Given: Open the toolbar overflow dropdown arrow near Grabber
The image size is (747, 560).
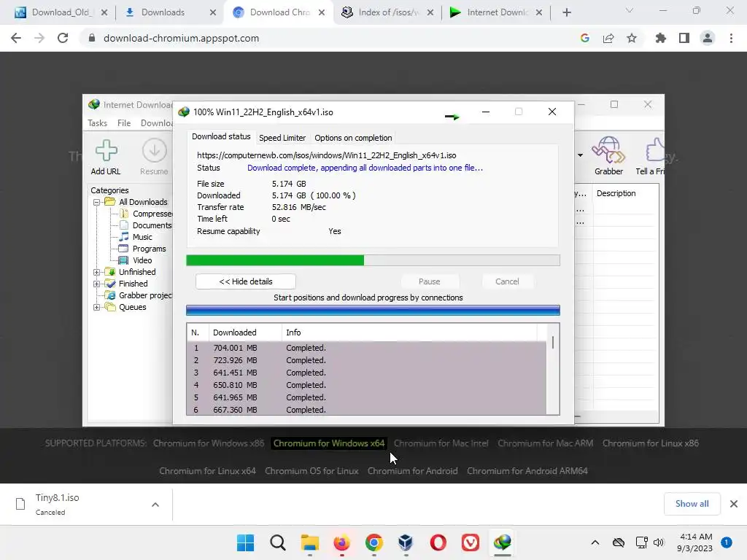Looking at the screenshot, I should pos(580,155).
